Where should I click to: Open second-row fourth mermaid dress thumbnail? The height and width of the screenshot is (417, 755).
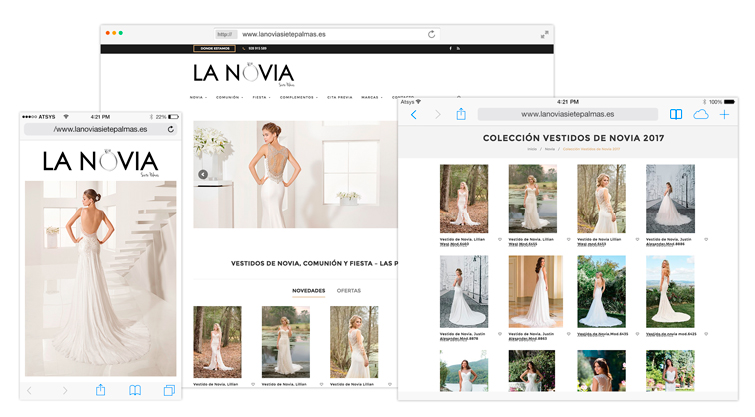670,292
